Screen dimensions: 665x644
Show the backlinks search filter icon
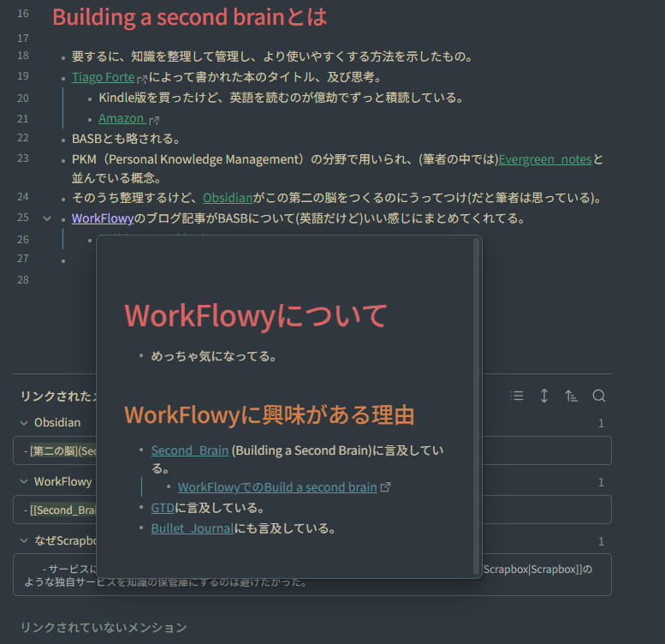point(599,396)
